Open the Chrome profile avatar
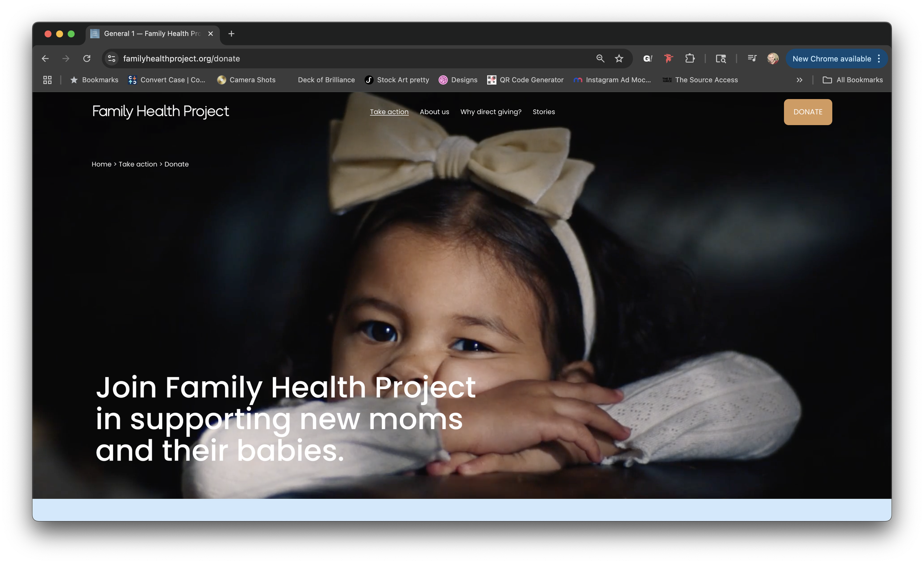 (x=772, y=58)
